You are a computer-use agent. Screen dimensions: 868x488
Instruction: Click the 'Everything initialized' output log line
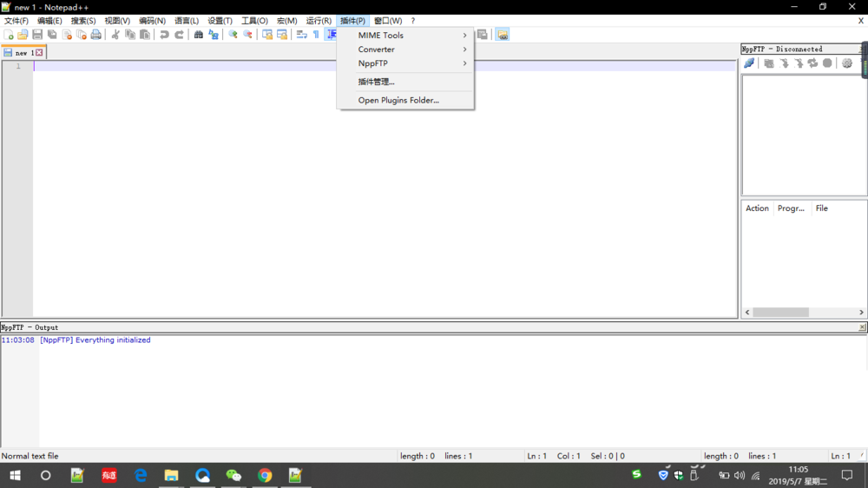95,340
